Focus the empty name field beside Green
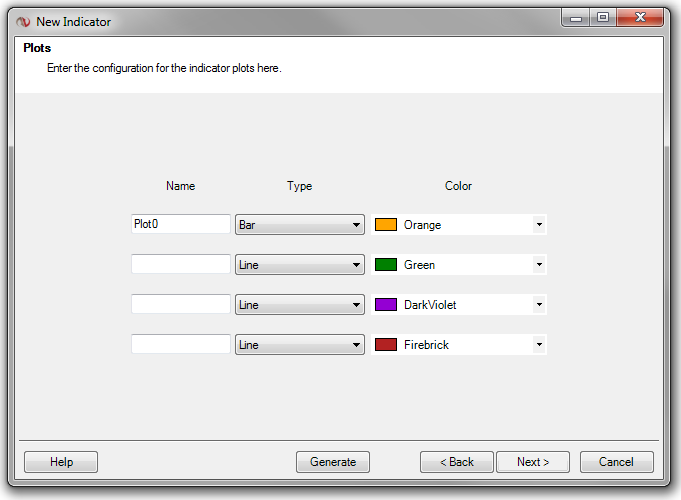Viewport: 681px width, 500px height. [x=181, y=264]
